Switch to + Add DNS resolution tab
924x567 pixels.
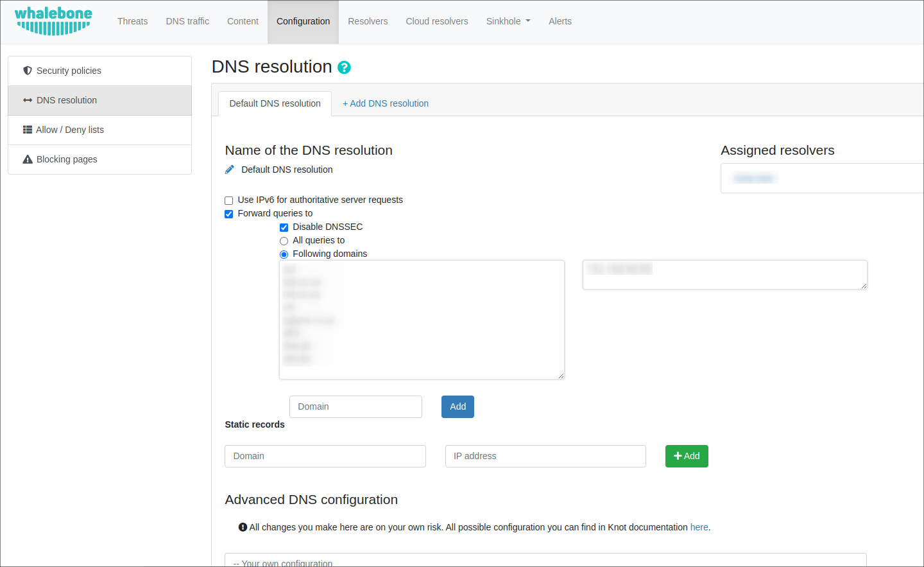pyautogui.click(x=385, y=103)
